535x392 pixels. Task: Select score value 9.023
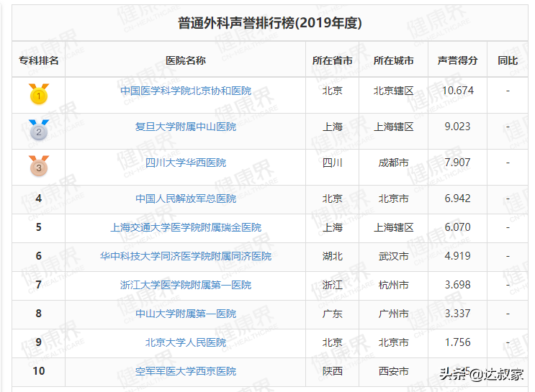(x=457, y=127)
